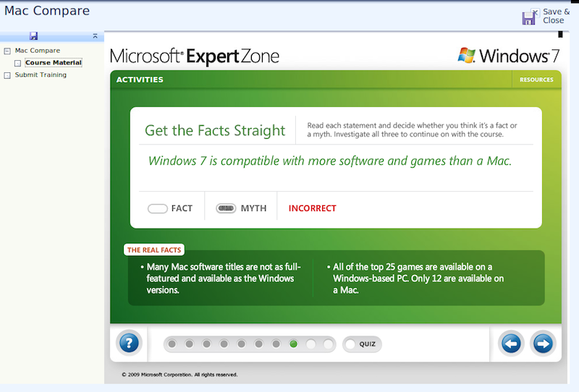
Task: Click the Windows 7 flag logo
Action: pyautogui.click(x=467, y=56)
